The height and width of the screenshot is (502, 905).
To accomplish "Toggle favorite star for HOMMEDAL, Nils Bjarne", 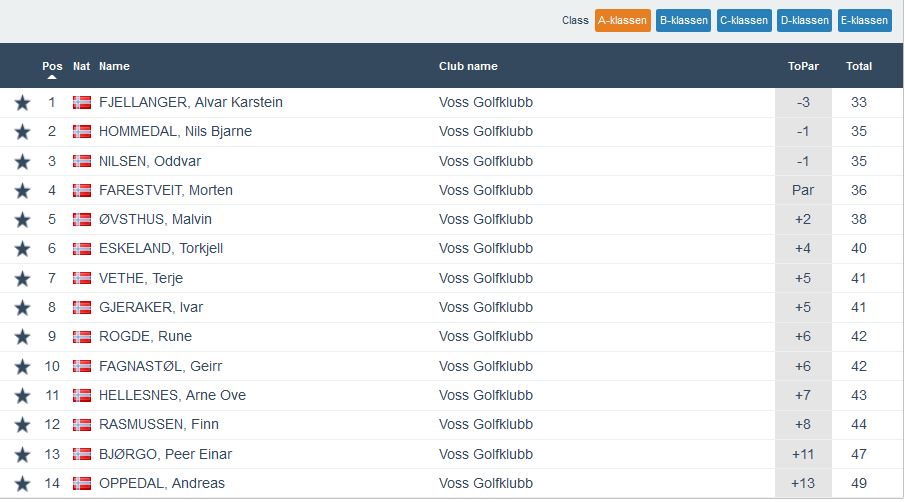I will click(x=22, y=132).
